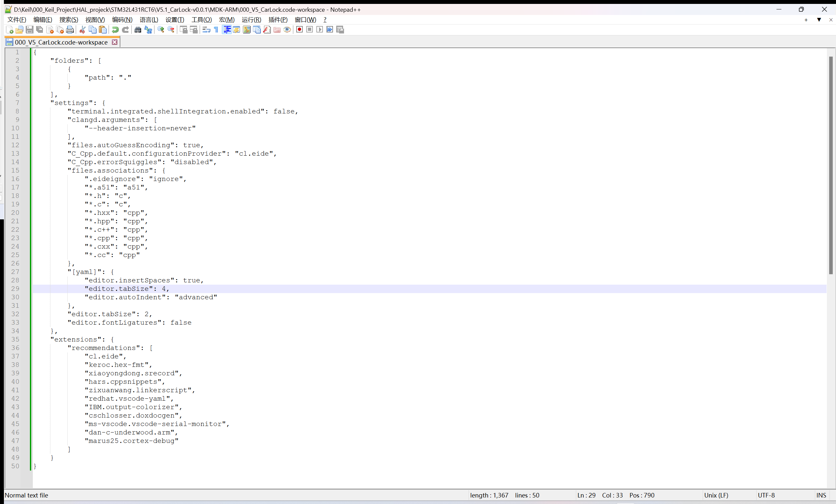The image size is (836, 504).
Task: Open the 编辑(E) menu
Action: click(x=43, y=20)
